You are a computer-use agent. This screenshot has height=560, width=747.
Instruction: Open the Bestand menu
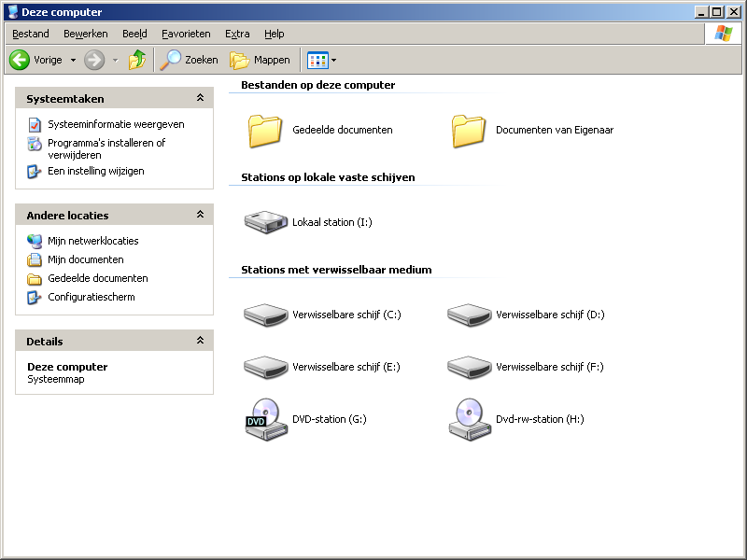point(31,34)
